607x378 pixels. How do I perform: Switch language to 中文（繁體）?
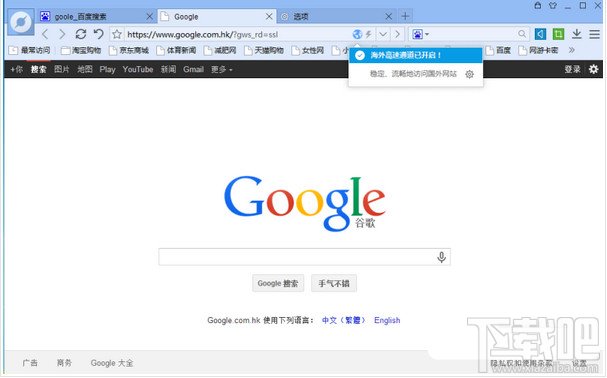(x=344, y=320)
